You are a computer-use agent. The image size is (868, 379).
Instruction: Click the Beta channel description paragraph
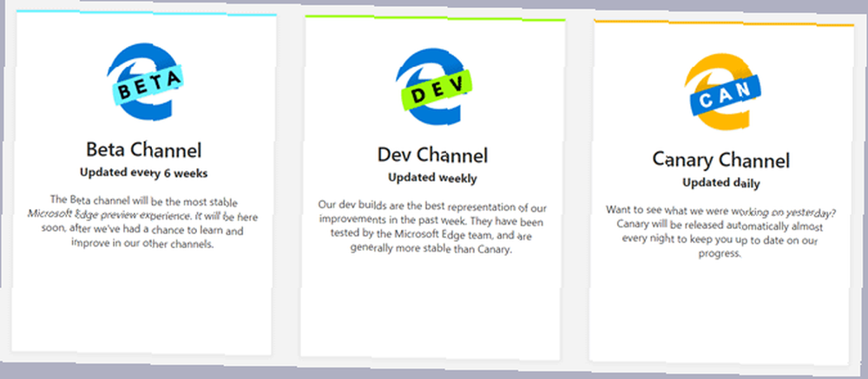143,221
